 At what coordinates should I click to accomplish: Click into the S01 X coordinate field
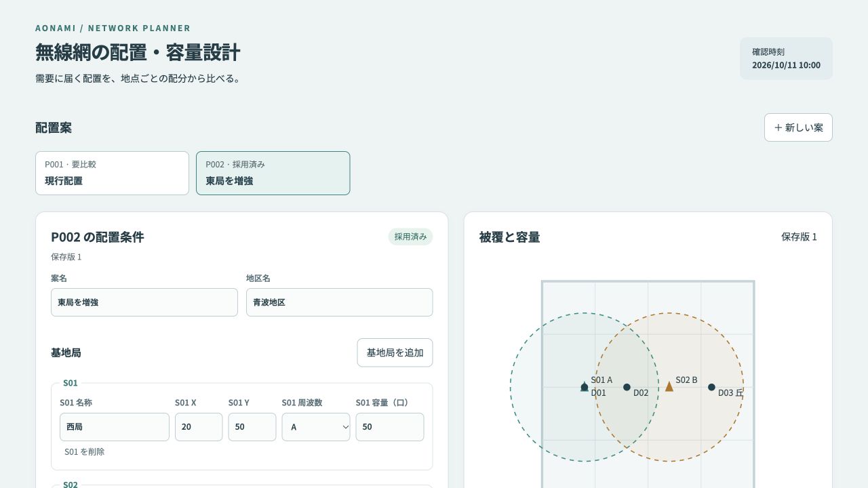tap(199, 427)
